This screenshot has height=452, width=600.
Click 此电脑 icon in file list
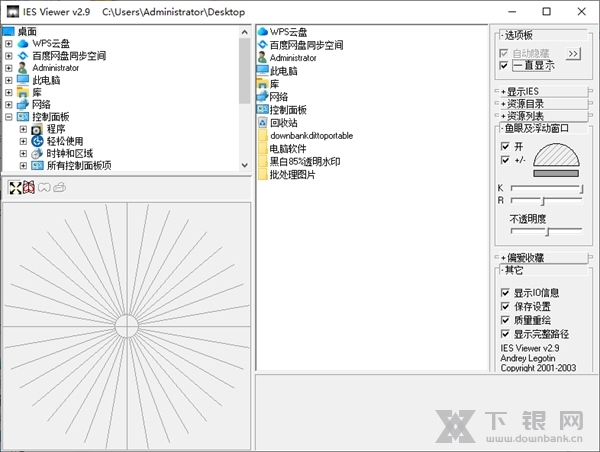[262, 70]
